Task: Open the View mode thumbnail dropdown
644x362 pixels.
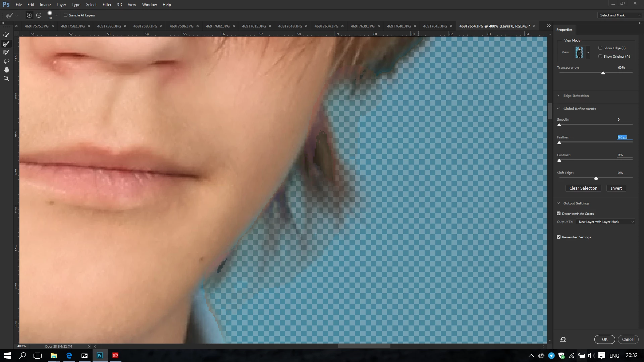Action: click(x=588, y=53)
